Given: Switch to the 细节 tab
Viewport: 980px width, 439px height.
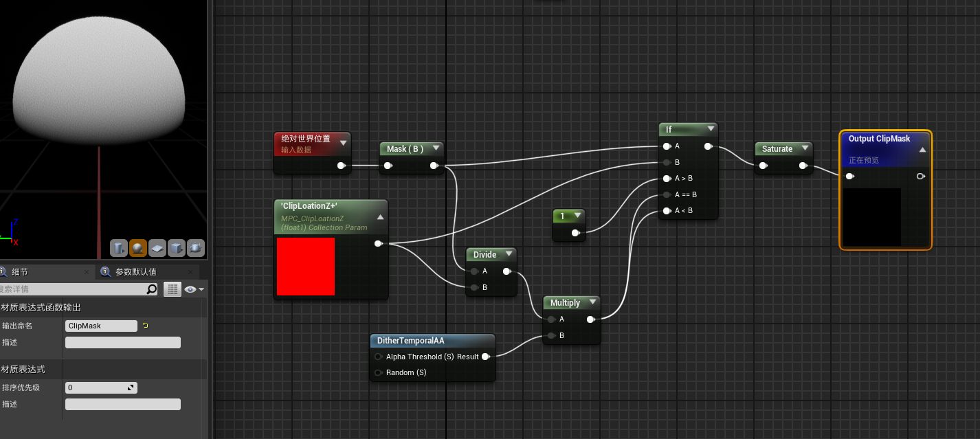Looking at the screenshot, I should pyautogui.click(x=21, y=272).
